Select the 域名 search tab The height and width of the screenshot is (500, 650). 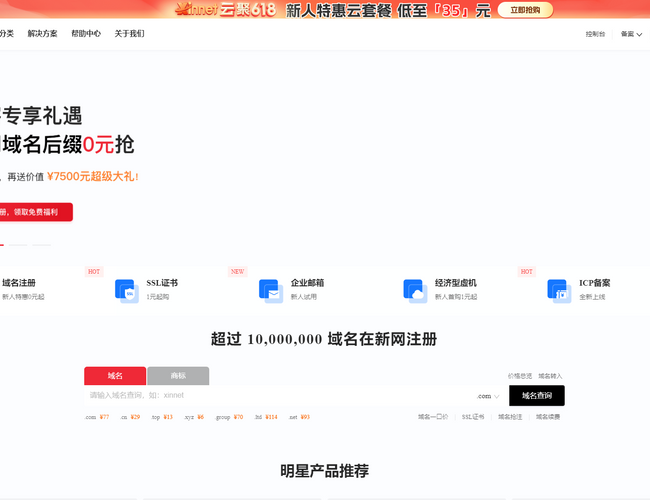115,376
